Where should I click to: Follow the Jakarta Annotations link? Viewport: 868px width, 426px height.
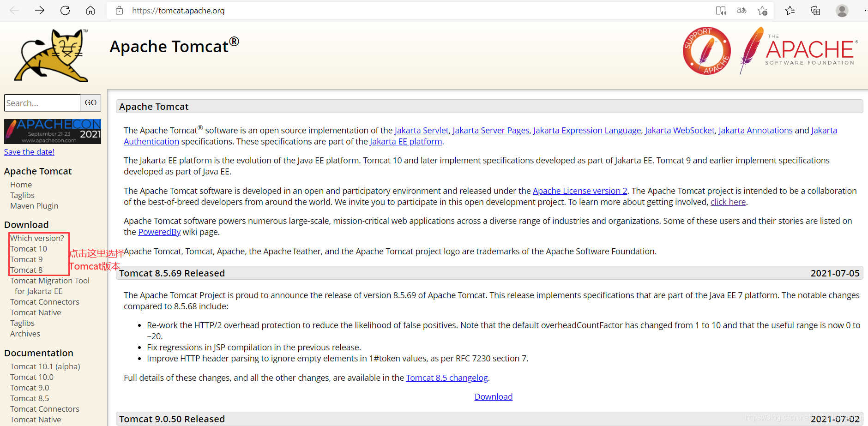pos(755,131)
